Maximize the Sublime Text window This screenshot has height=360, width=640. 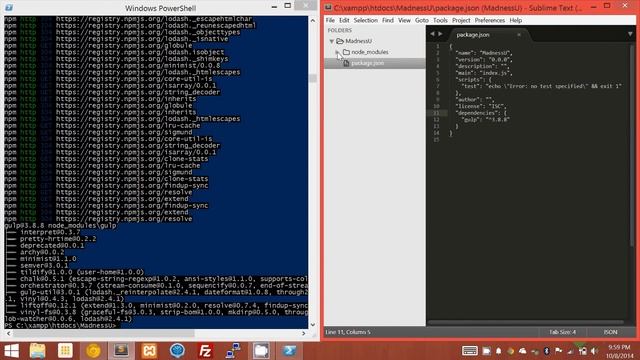[x=607, y=6]
